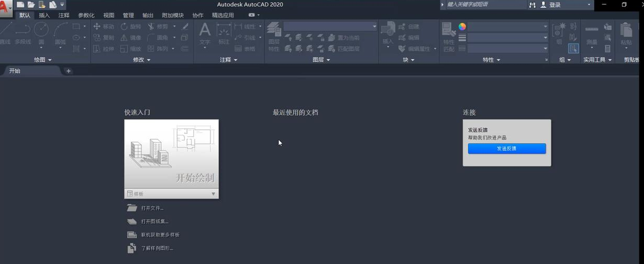Select the Rotate (旋转) tool
Screen dimensions: 644x264
coord(130,26)
